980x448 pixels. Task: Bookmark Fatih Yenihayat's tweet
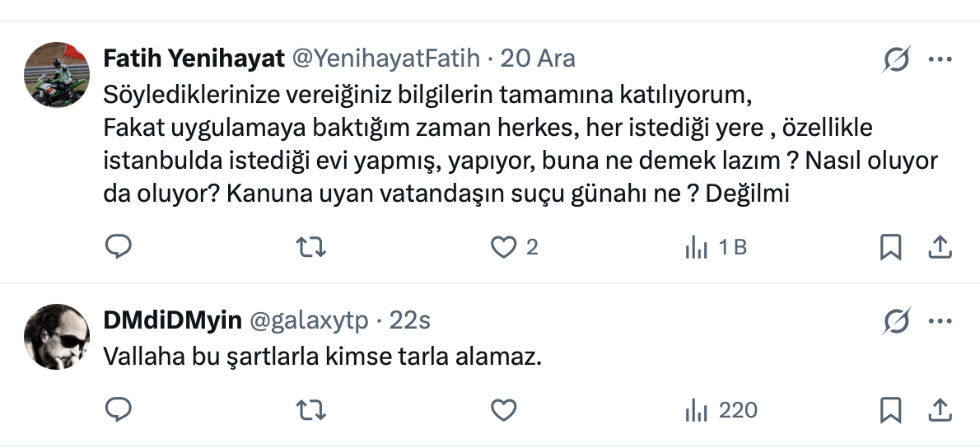coord(890,246)
